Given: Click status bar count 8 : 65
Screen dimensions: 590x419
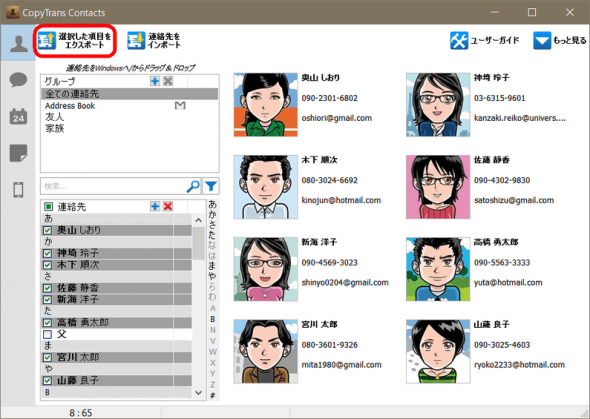Looking at the screenshot, I should 81,413.
